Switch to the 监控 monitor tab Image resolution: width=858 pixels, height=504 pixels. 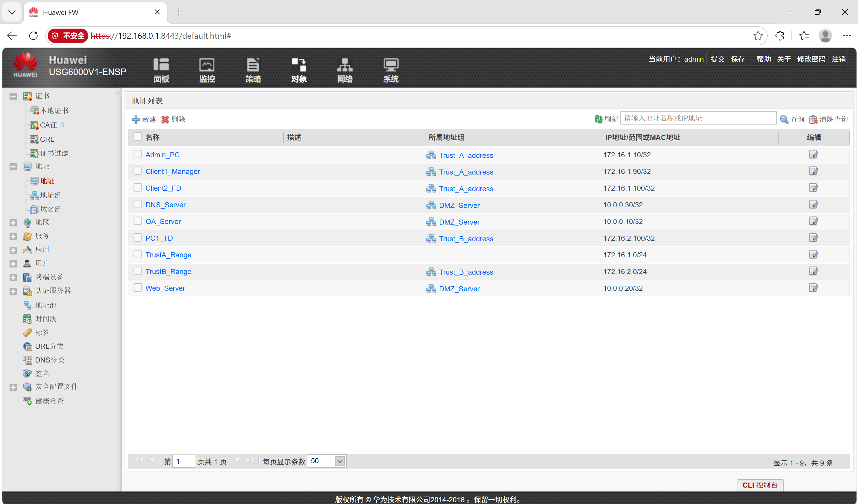point(207,70)
